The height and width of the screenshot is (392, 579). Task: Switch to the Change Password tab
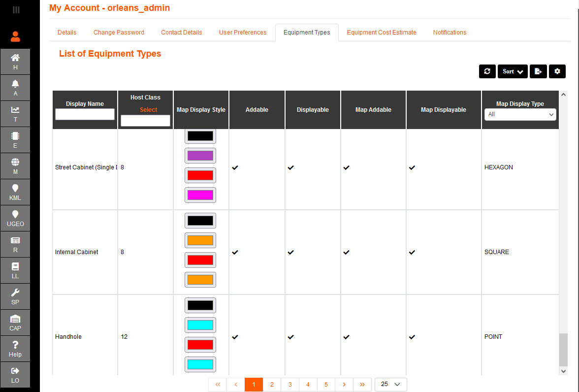tap(119, 33)
